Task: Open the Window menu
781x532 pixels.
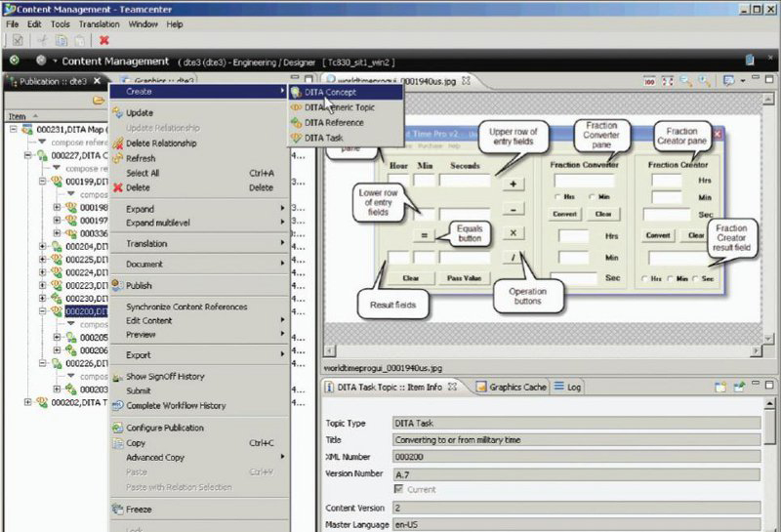Action: (x=143, y=23)
